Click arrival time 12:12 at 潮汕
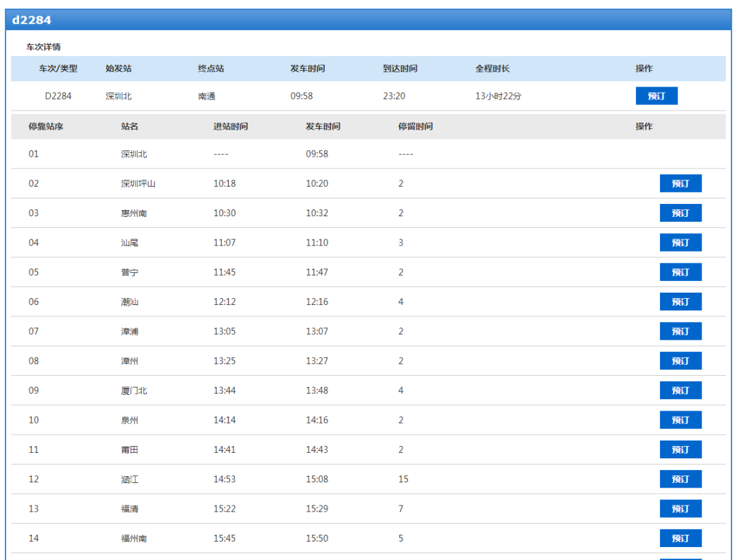This screenshot has height=560, width=737. 225,302
